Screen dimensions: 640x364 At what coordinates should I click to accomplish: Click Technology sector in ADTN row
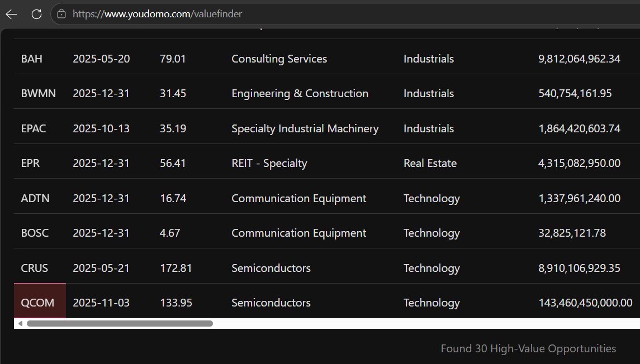click(x=432, y=199)
